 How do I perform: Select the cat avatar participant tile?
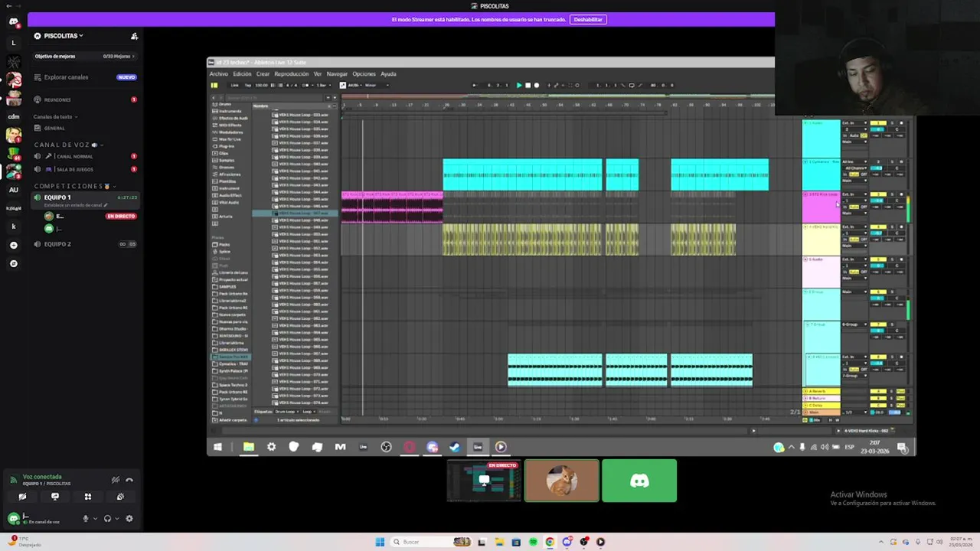562,481
